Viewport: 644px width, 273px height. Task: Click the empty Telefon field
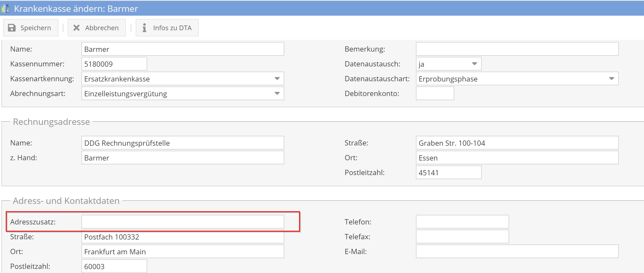pos(462,222)
